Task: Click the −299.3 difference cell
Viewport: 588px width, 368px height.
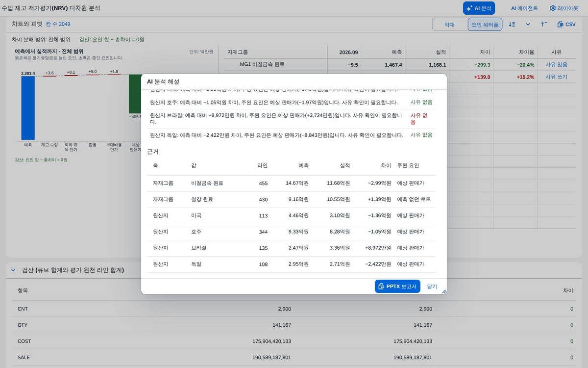Action: click(x=482, y=65)
